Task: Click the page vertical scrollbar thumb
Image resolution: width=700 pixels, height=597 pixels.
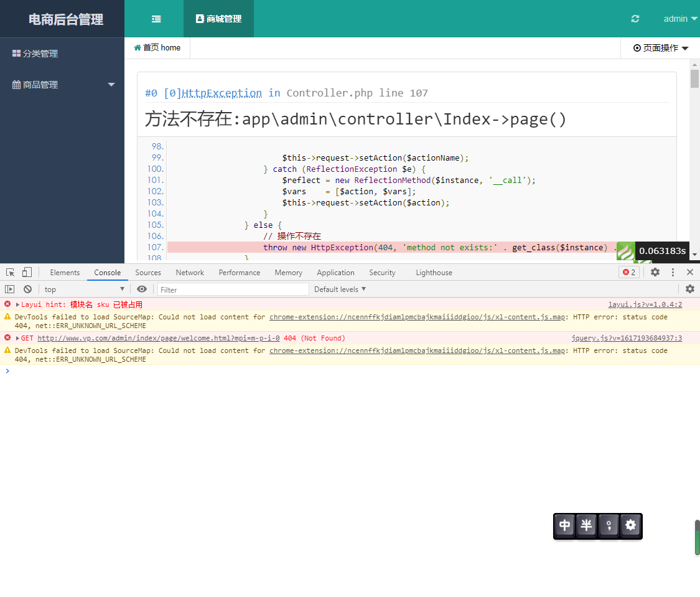Action: click(694, 78)
